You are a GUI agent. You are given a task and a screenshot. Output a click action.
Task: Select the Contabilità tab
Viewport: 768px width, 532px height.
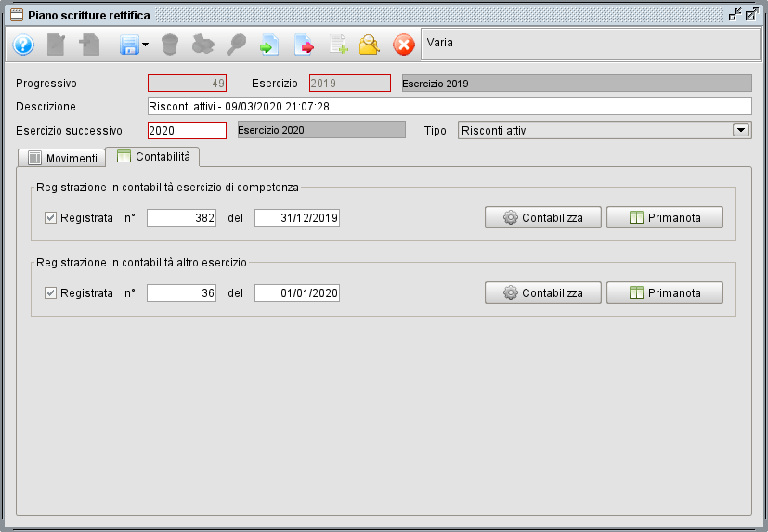click(153, 157)
